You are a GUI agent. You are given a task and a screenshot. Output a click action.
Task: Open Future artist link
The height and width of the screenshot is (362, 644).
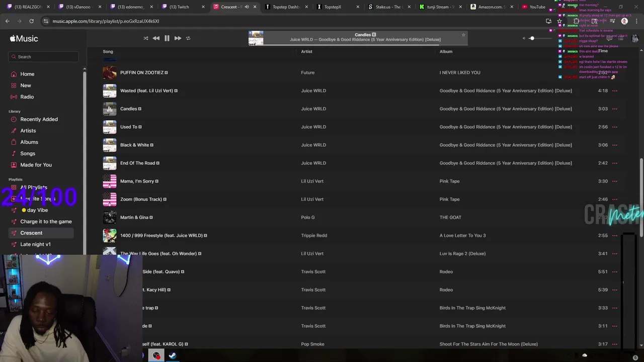pos(307,72)
